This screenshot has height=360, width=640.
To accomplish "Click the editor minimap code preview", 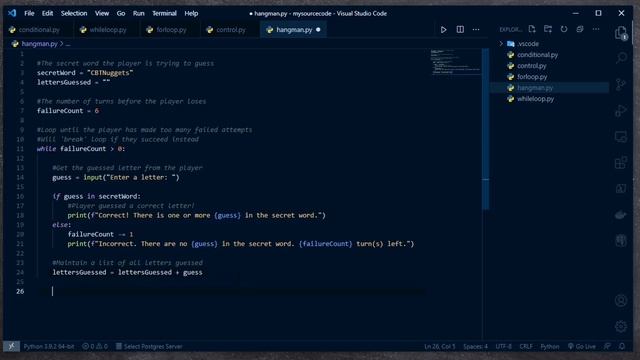I will (x=456, y=62).
